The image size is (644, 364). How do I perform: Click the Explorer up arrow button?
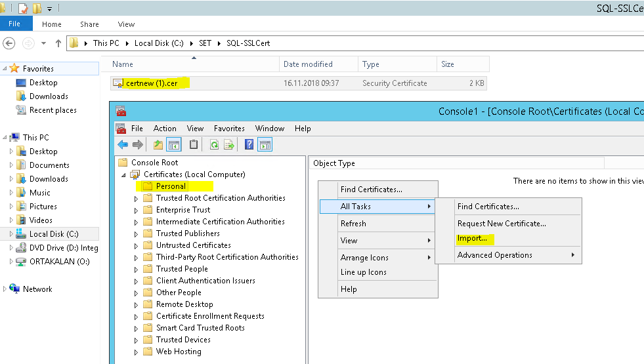coord(58,43)
